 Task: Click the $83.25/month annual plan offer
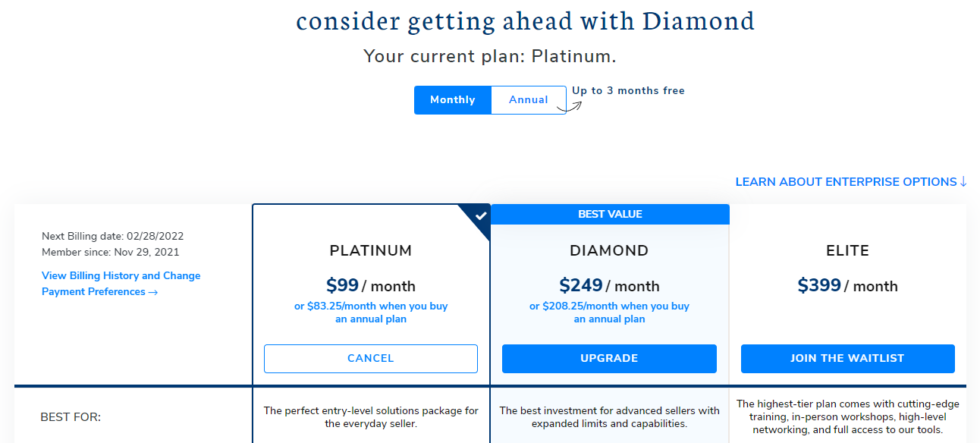(371, 313)
